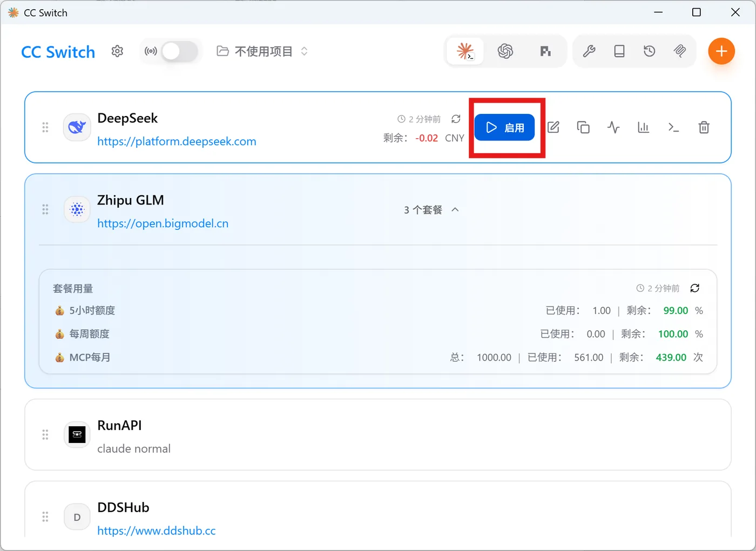The height and width of the screenshot is (551, 756).
Task: Click the 每周额度 row label
Action: point(89,334)
